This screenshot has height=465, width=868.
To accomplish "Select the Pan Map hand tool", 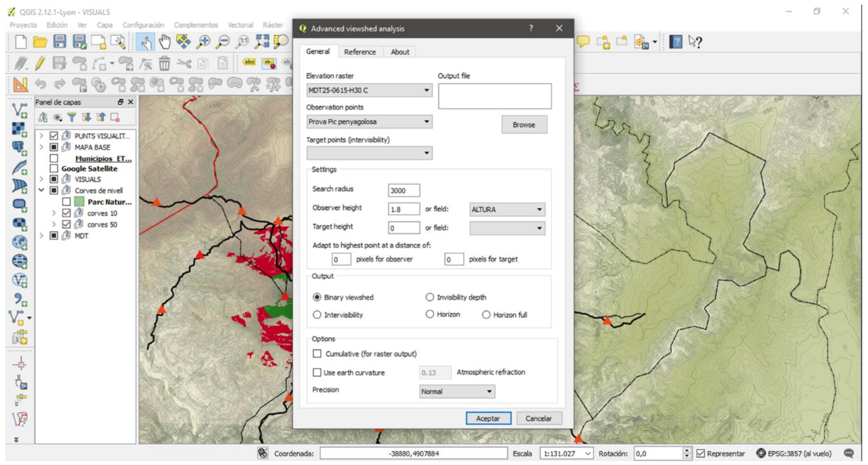I will 165,42.
